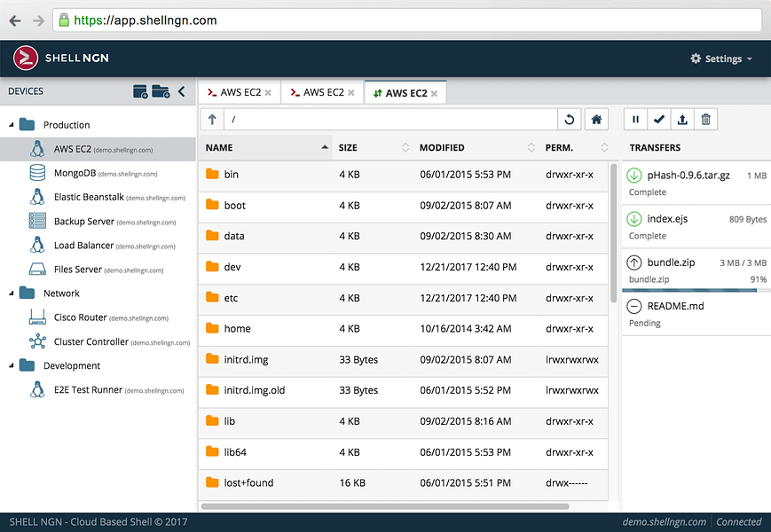Click the download icon next to pHash-0.9.6.tar.gz

[x=634, y=176]
